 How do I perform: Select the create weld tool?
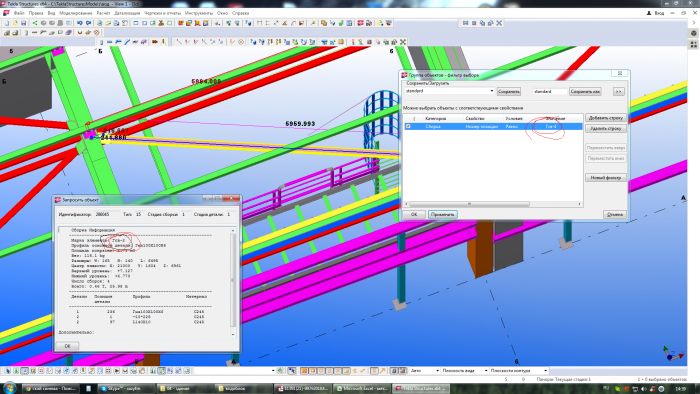pos(163,42)
